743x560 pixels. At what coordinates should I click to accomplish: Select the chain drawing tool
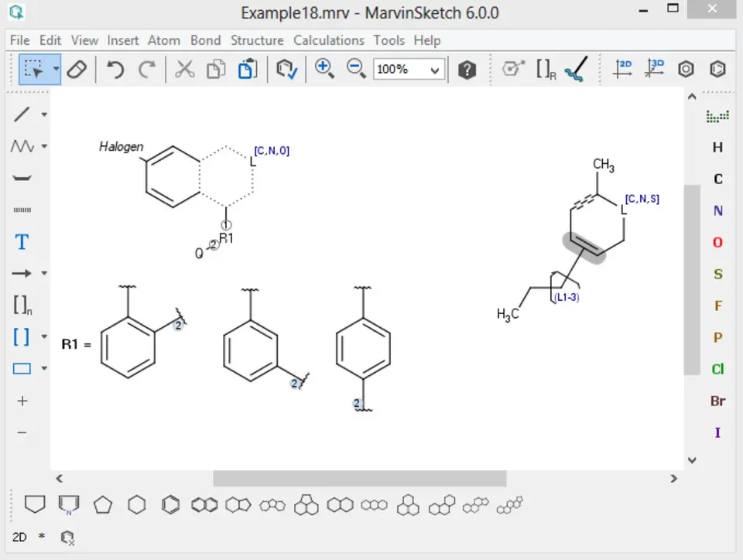point(22,145)
